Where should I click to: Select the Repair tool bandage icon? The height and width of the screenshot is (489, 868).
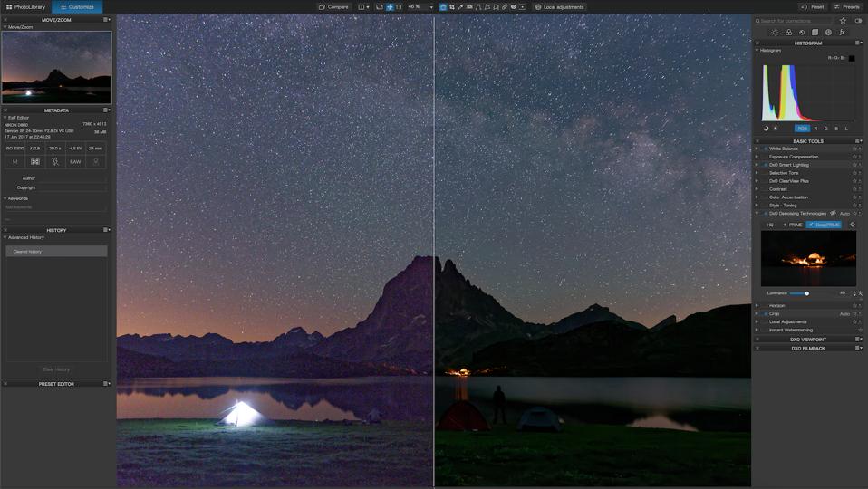click(x=505, y=7)
